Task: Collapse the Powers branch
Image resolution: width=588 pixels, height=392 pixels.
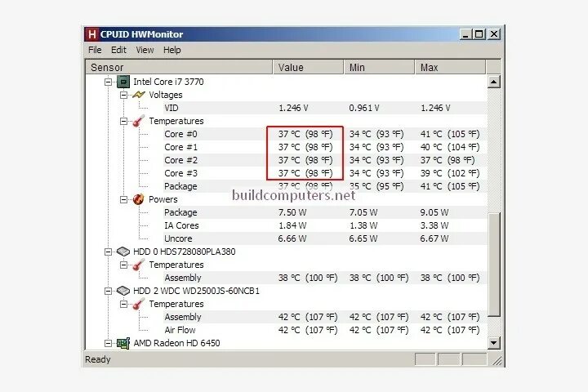Action: point(123,199)
